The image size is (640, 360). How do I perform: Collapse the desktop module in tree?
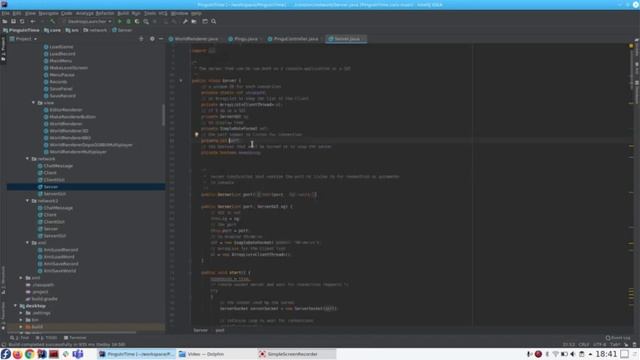point(15,306)
